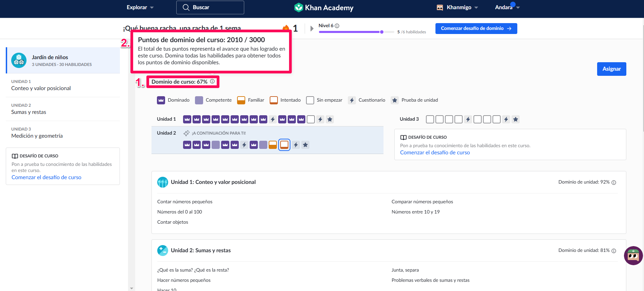Select the orange Familiar skill in Unidad 2
The height and width of the screenshot is (291, 644).
(x=273, y=145)
